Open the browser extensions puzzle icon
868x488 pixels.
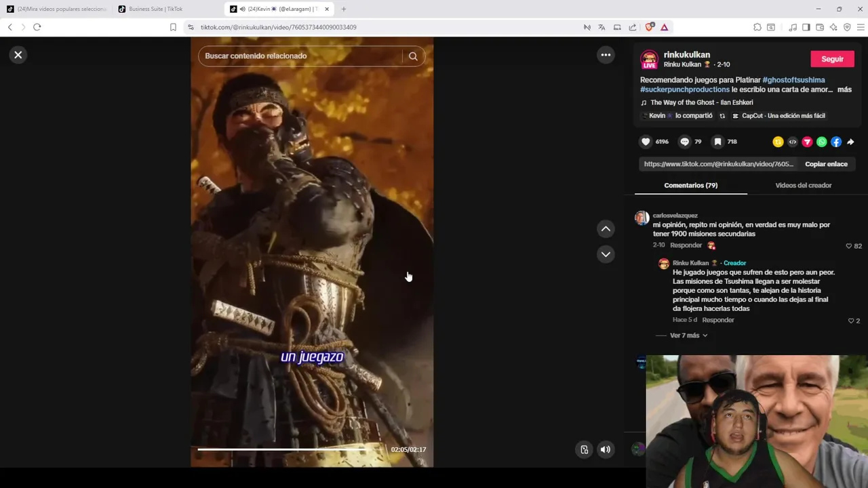pos(757,27)
